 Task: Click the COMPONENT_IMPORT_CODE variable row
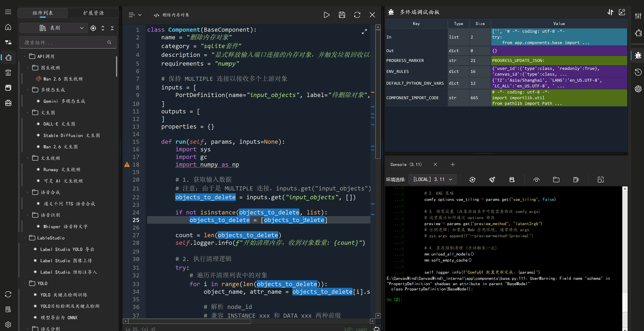(506, 98)
